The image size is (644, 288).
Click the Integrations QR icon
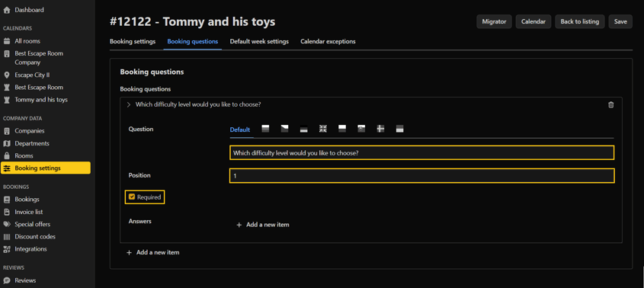tap(6, 249)
